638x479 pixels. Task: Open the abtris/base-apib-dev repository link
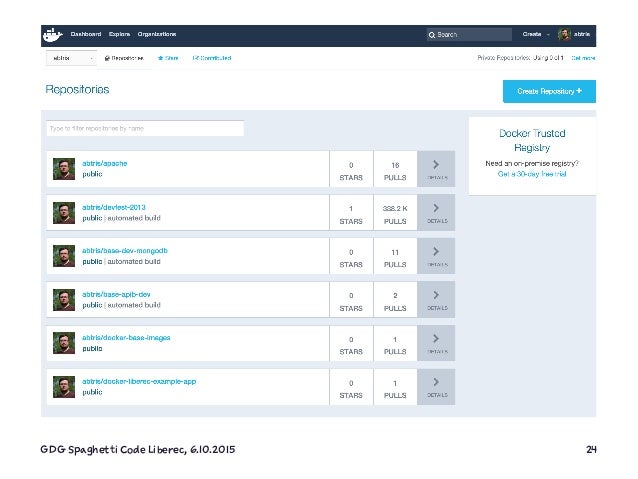[116, 294]
